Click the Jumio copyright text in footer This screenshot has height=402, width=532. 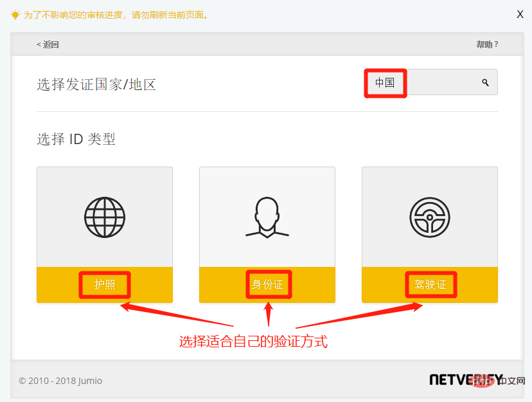click(62, 381)
